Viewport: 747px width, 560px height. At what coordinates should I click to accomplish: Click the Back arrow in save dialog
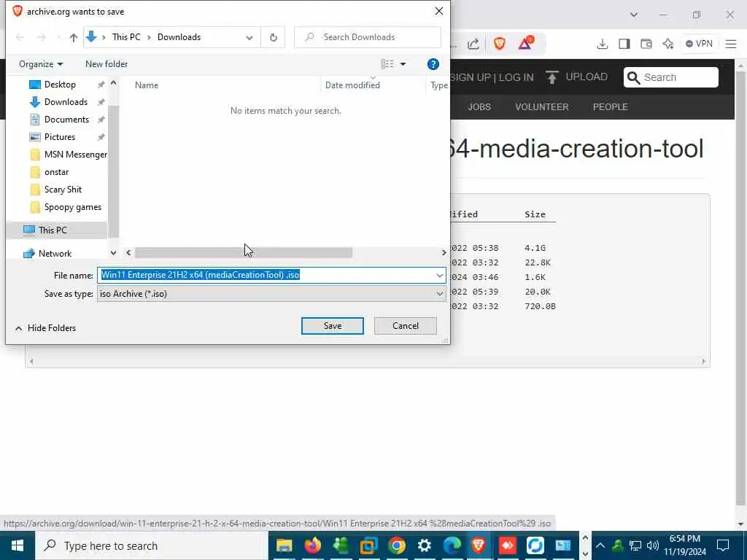click(20, 37)
